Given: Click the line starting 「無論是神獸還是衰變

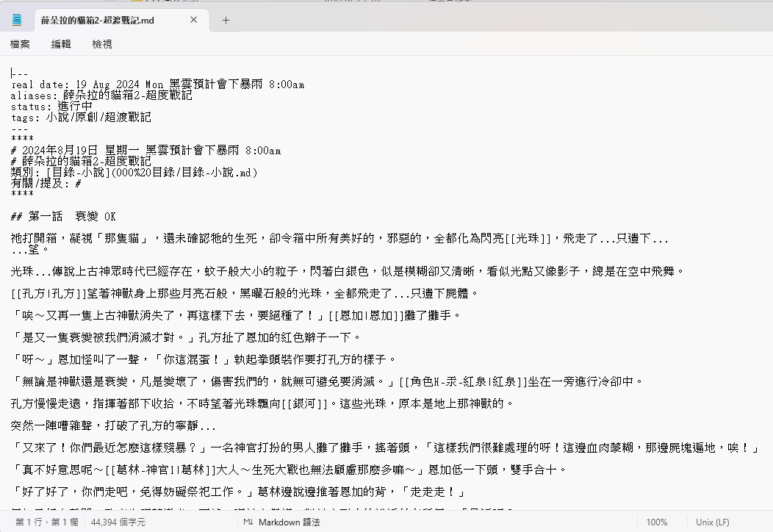Looking at the screenshot, I should [327, 381].
